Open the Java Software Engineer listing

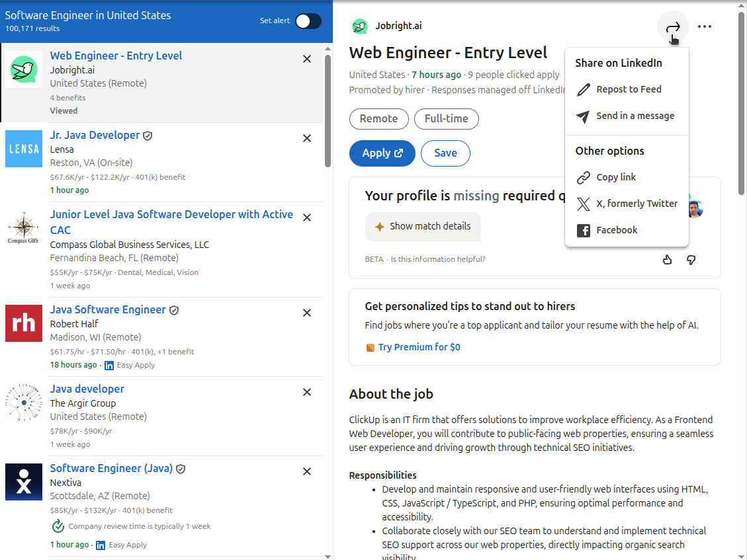[x=108, y=309]
